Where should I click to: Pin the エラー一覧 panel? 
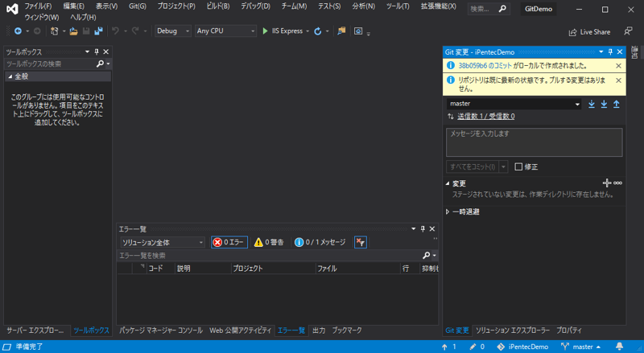[x=423, y=229]
